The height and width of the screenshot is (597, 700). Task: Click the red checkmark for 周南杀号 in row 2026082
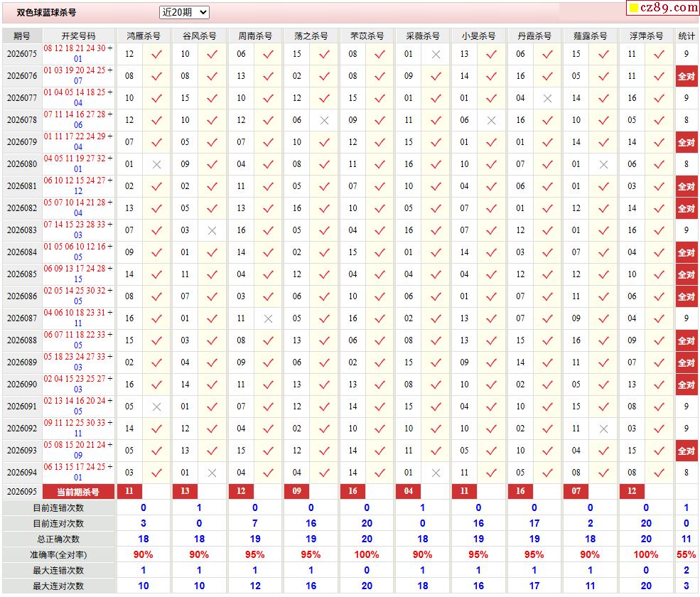(269, 208)
